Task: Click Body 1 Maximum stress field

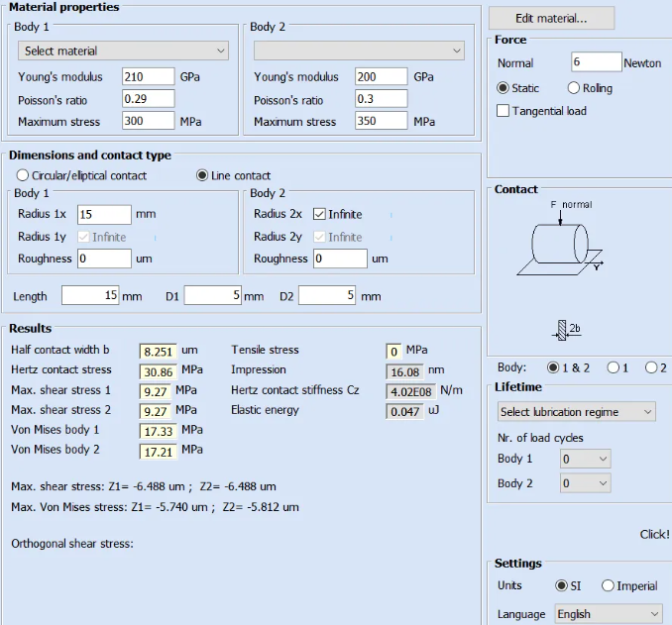Action: click(x=149, y=121)
